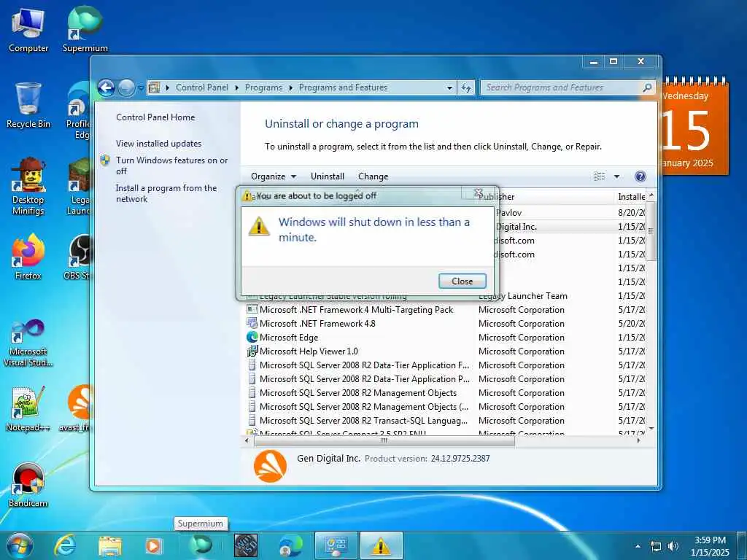Open the Control Panel Home link
The height and width of the screenshot is (560, 747).
point(155,117)
